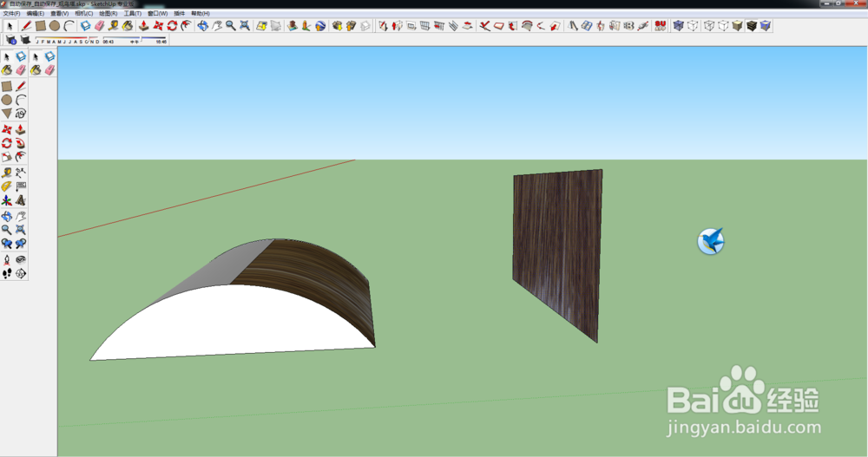This screenshot has height=457, width=868.
Task: Select Section Plane tool in left toolbar
Action: (x=21, y=273)
